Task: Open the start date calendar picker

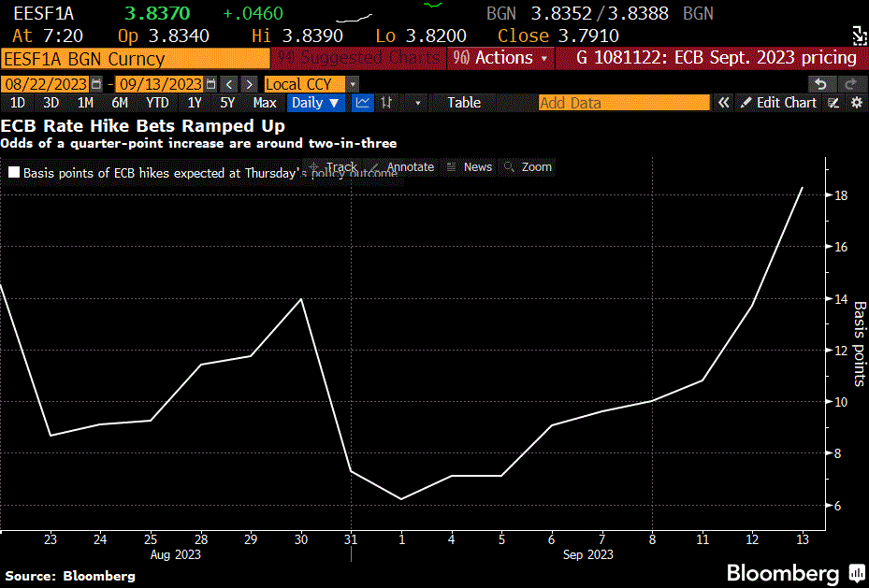Action: click(x=96, y=84)
